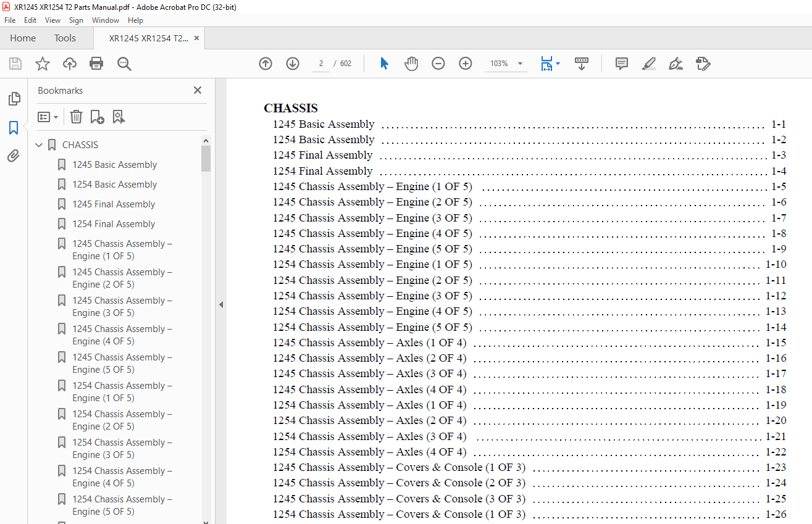Open the 1245 Final Assembly bookmark
Viewport: 812px width, 524px height.
point(114,204)
